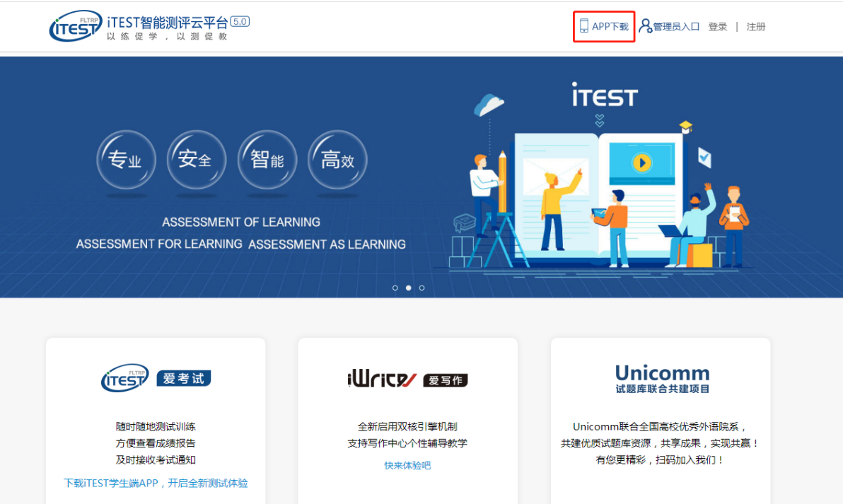Image resolution: width=843 pixels, height=504 pixels.
Task: Select the third carousel indicator dot
Action: [x=422, y=288]
